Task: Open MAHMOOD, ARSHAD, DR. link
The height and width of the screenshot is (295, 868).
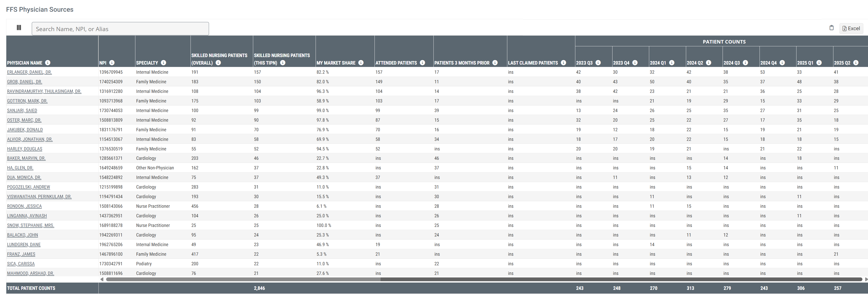Action: coord(30,273)
